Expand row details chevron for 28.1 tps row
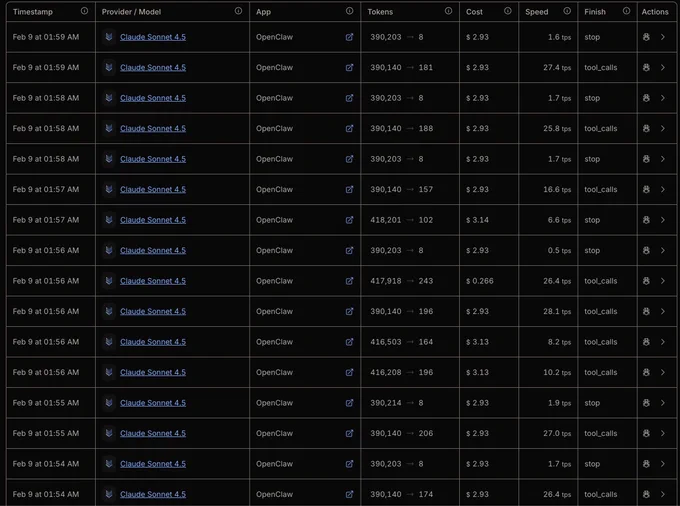This screenshot has width=680, height=506. pos(663,311)
